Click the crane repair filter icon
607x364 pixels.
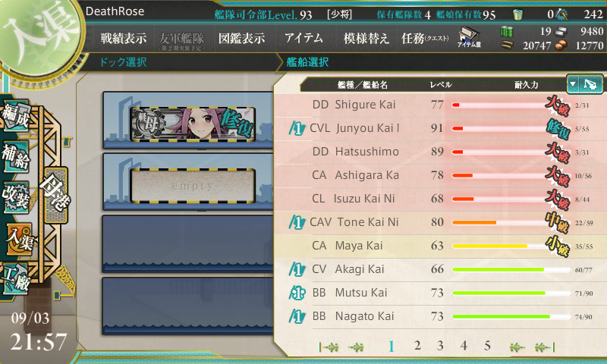pyautogui.click(x=591, y=84)
